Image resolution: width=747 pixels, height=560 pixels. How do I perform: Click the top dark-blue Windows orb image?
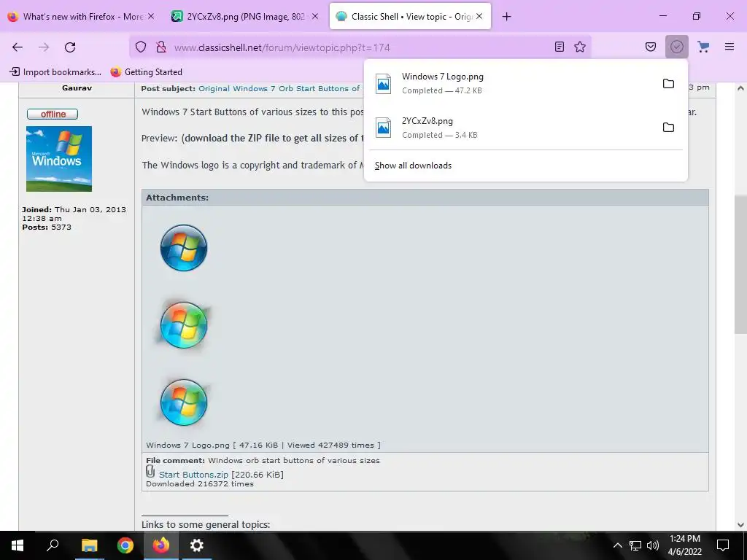click(x=183, y=248)
